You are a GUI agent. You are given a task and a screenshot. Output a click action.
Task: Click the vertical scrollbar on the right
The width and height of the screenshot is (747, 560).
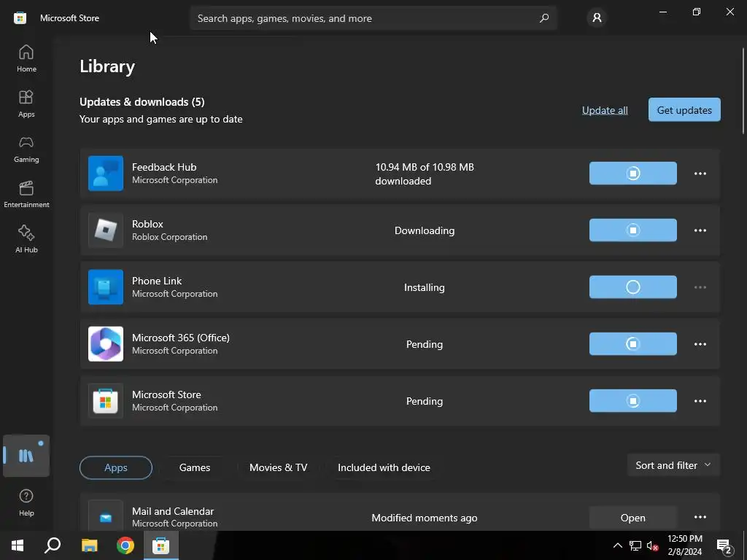pos(743,90)
